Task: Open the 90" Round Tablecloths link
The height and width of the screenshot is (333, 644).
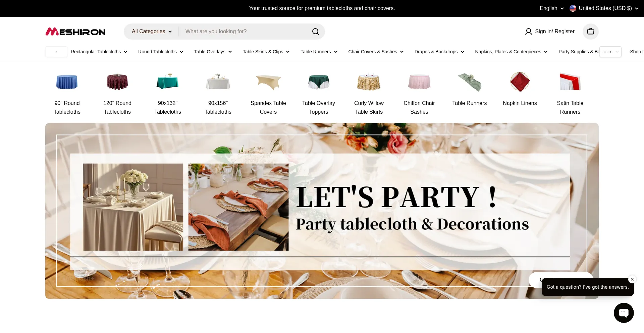Action: click(x=67, y=107)
